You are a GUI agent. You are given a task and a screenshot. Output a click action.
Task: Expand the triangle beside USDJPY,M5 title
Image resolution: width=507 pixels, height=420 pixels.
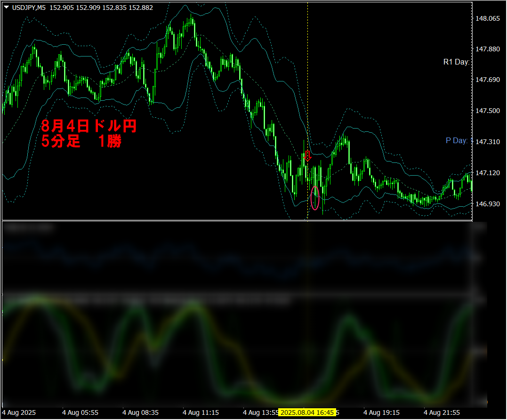[6, 8]
